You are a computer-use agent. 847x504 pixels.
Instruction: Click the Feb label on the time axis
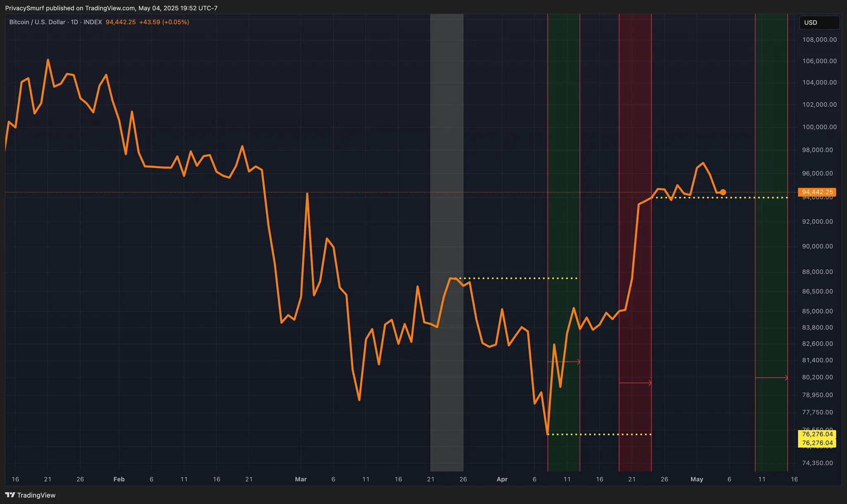tap(119, 479)
